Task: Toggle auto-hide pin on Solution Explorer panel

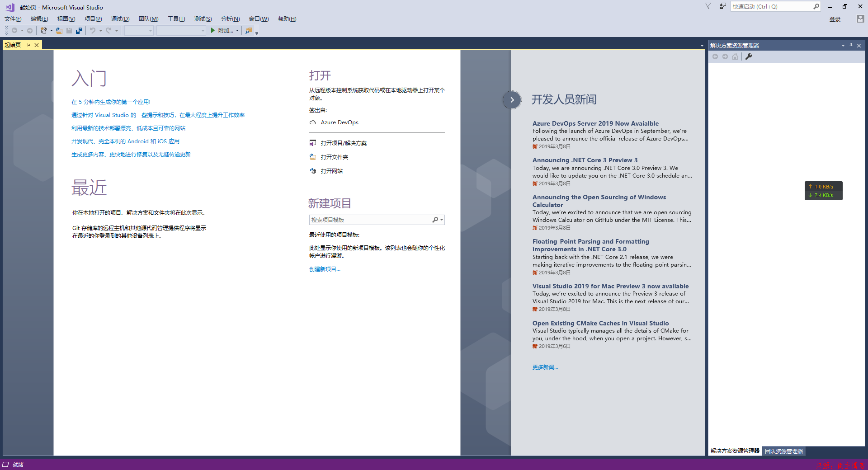Action: click(x=851, y=45)
